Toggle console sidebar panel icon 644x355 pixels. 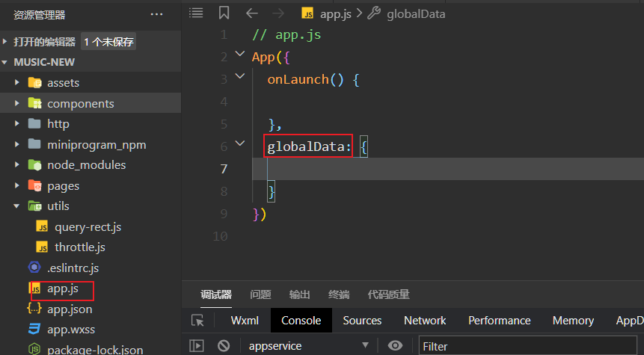[197, 345]
